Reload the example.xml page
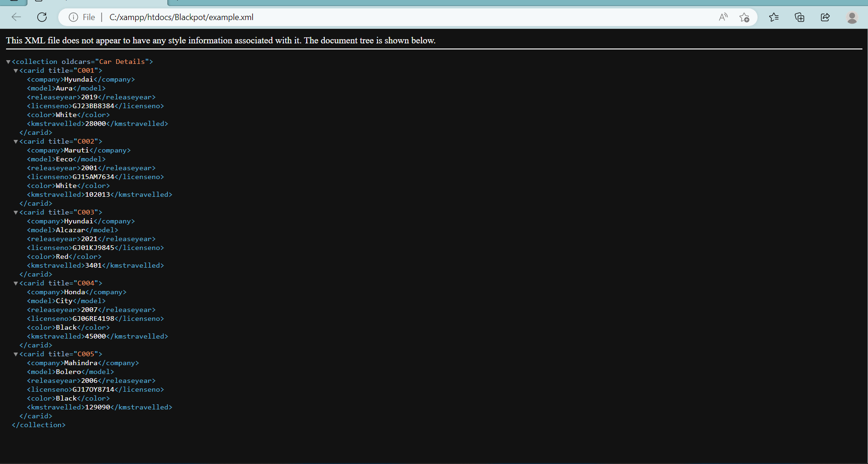The image size is (868, 464). click(x=42, y=17)
